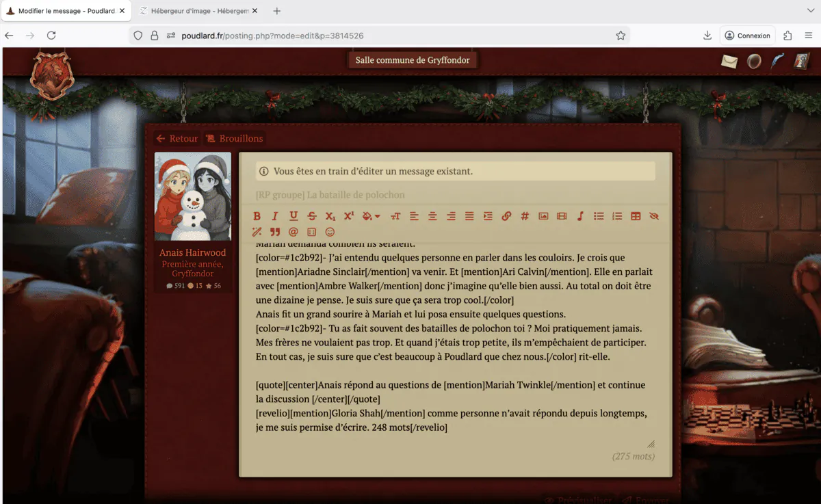Open the envelope messages icon
The height and width of the screenshot is (504, 821).
pyautogui.click(x=729, y=62)
